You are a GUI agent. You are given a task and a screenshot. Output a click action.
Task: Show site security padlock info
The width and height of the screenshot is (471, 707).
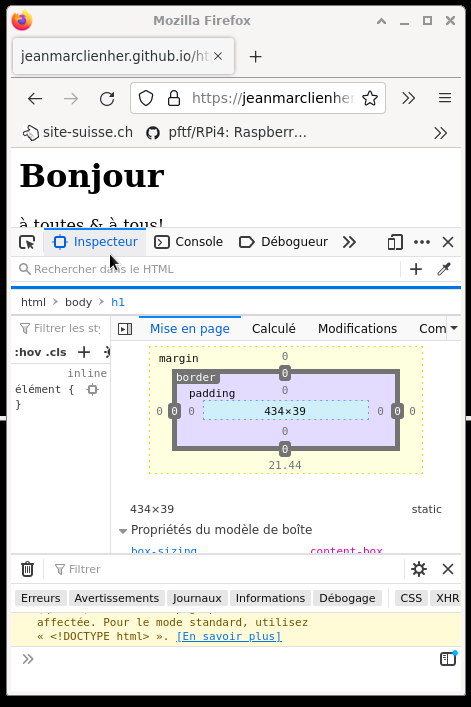click(174, 98)
